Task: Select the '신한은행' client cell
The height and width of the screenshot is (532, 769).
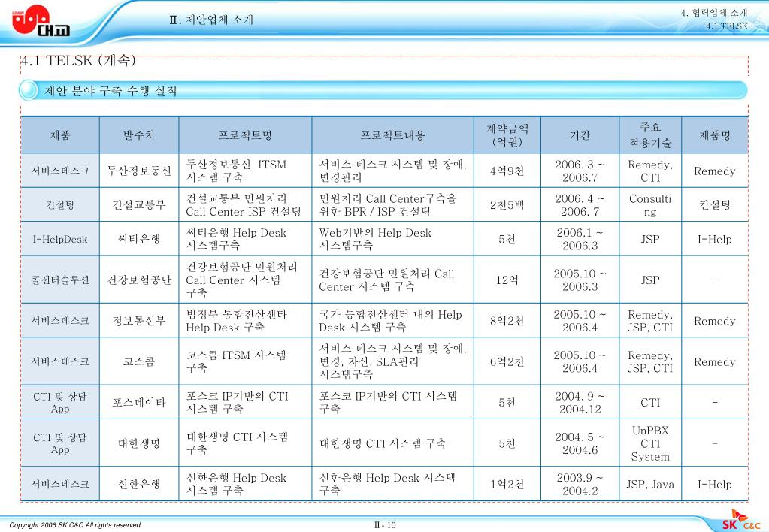Action: pos(139,484)
